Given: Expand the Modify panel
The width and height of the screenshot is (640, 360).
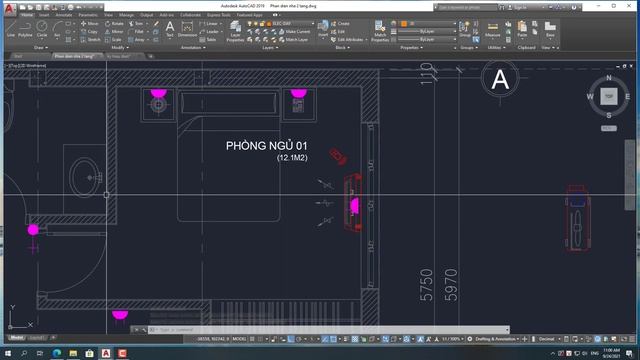Looking at the screenshot, I should [x=120, y=48].
